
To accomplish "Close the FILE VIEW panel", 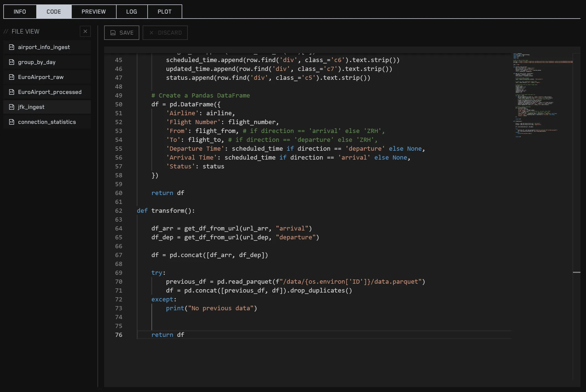I will [85, 31].
